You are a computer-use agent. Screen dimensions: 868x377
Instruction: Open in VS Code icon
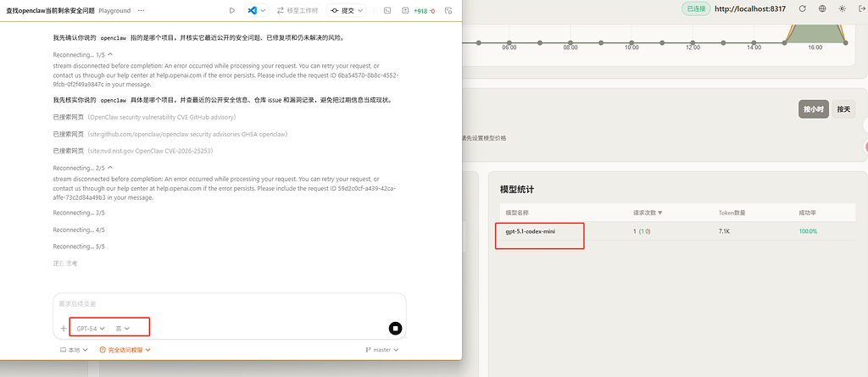pos(253,10)
